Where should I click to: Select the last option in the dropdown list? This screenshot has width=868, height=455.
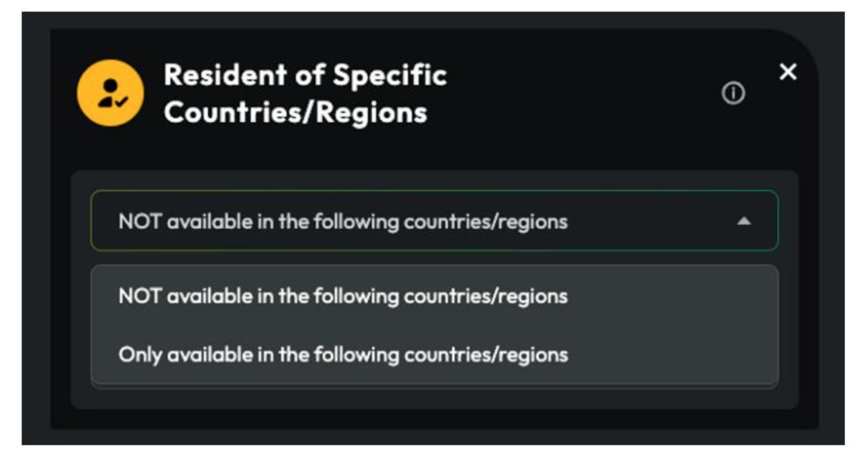point(343,355)
